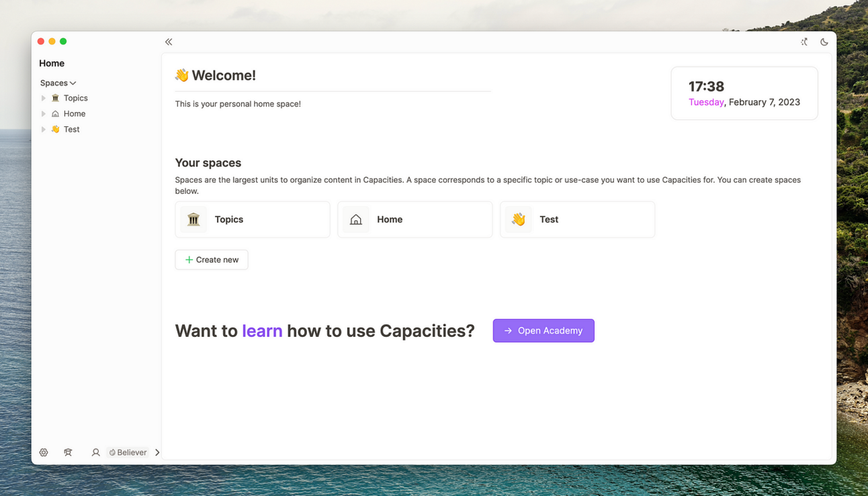The height and width of the screenshot is (496, 868).
Task: Open settings via the gear icon
Action: 44,452
